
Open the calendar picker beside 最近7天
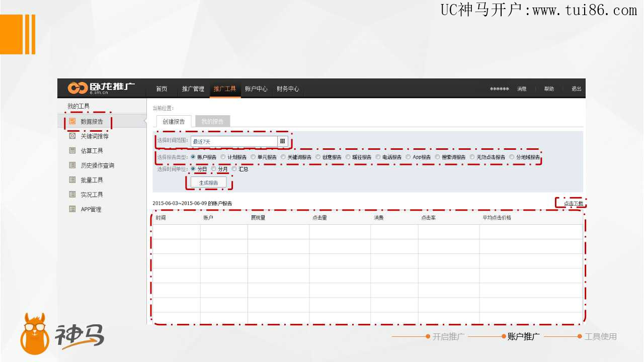click(283, 141)
